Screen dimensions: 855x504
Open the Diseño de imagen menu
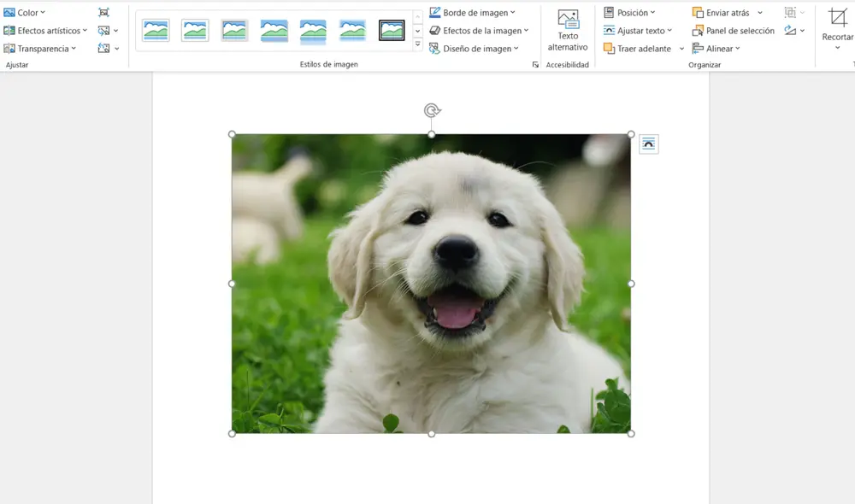[477, 49]
